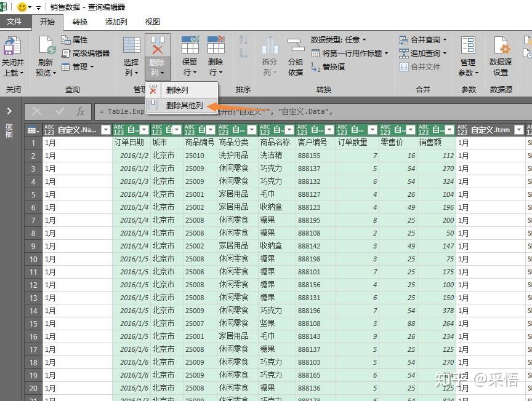Open 自定义.Na... column filter dropdown
The height and width of the screenshot is (401, 532).
coord(106,130)
